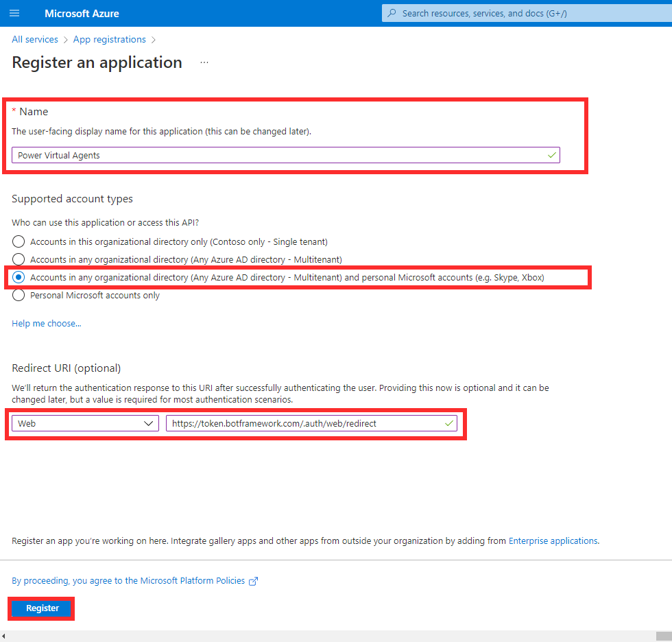The height and width of the screenshot is (642, 672).
Task: Click the Redirect URI (optional) heading
Action: (x=67, y=368)
